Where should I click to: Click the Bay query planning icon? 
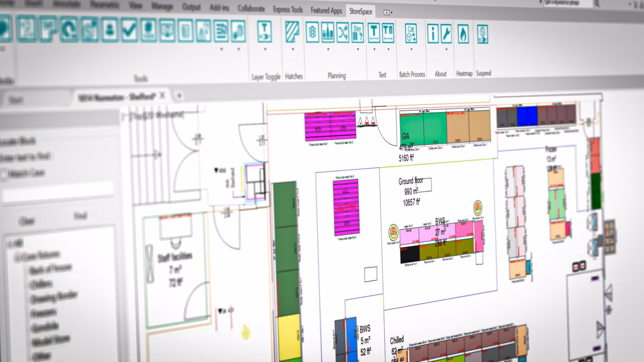[357, 33]
